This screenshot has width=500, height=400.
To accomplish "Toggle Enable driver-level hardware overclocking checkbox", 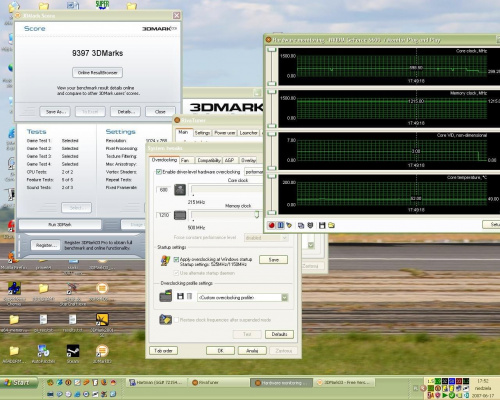I will tap(159, 172).
